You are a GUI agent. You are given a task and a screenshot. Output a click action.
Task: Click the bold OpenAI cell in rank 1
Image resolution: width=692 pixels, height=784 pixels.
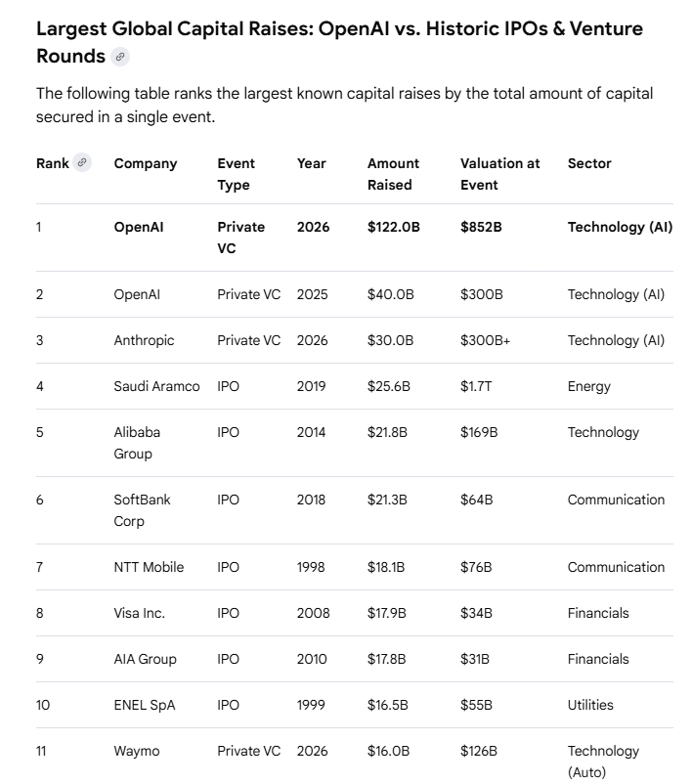139,227
